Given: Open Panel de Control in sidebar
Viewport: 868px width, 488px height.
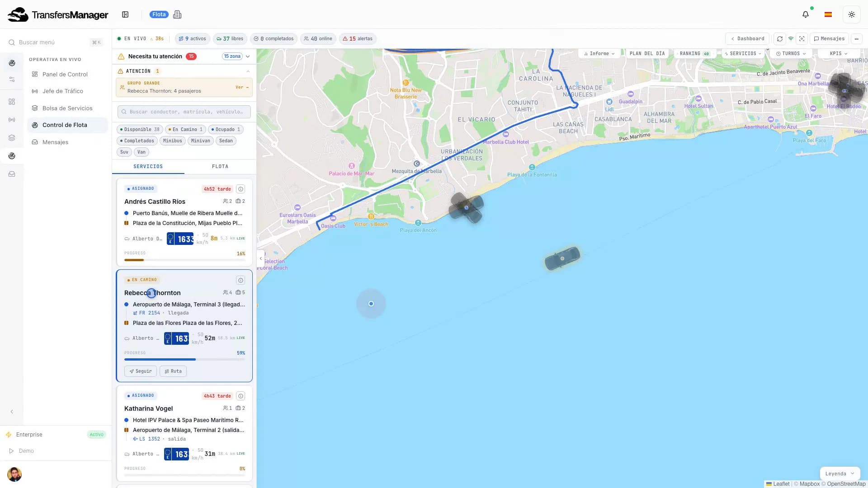Looking at the screenshot, I should (x=65, y=74).
